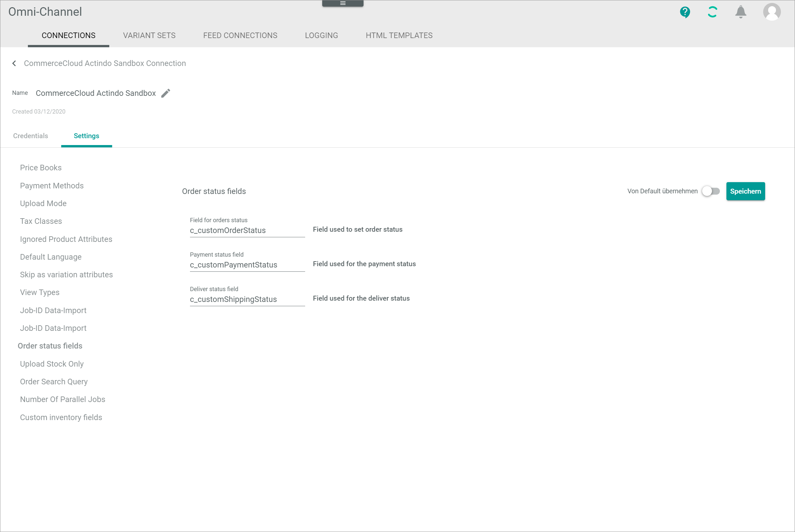Screen dimensions: 795x532
Task: Click the Order status fields heading above the form
Action: coord(214,191)
